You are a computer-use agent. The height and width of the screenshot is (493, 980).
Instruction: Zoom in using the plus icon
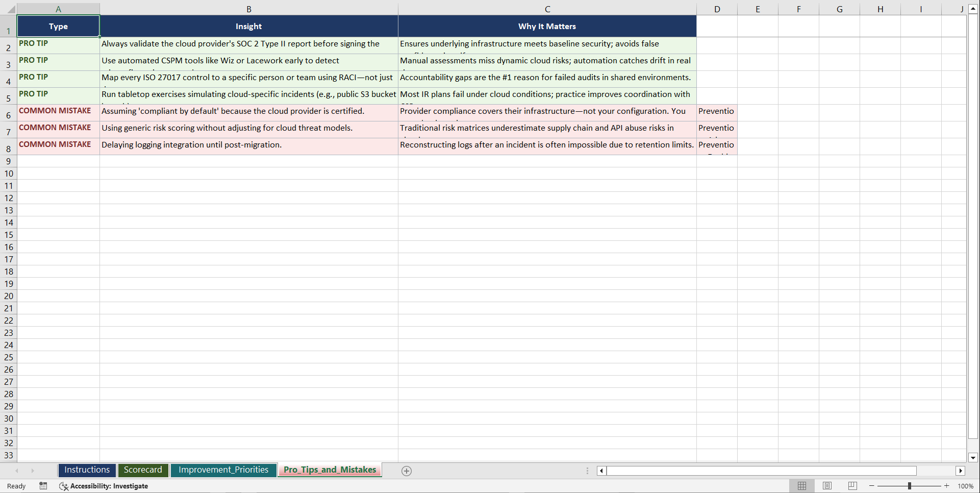click(x=946, y=486)
